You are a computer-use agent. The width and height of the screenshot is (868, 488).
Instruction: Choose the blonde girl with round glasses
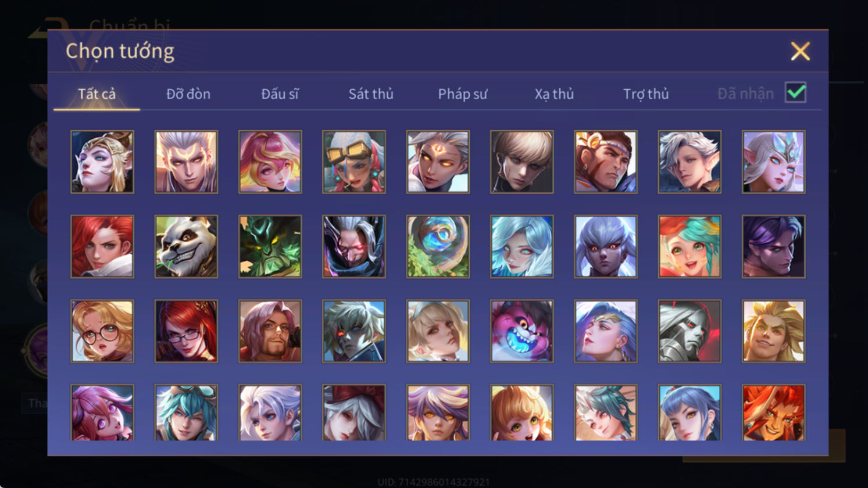click(102, 331)
